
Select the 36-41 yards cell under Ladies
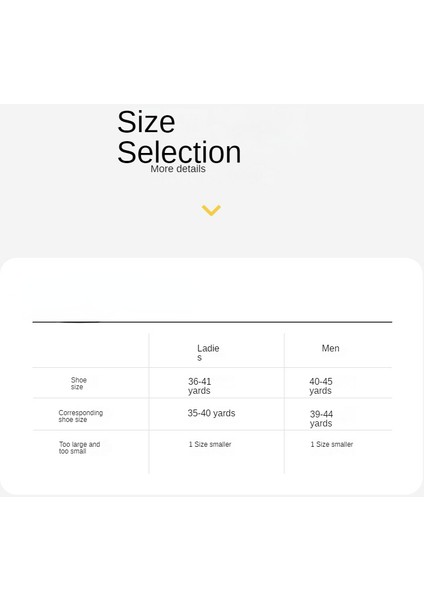[199, 386]
